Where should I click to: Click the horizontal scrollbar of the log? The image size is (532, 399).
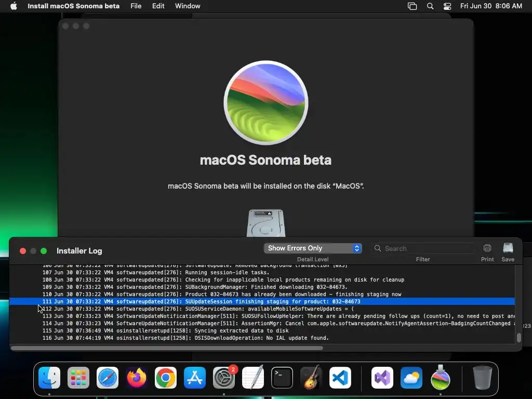tap(167, 348)
